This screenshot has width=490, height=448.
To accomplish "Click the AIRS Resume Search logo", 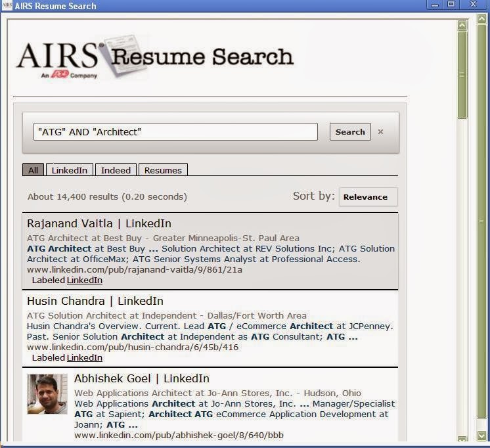I will pos(155,58).
